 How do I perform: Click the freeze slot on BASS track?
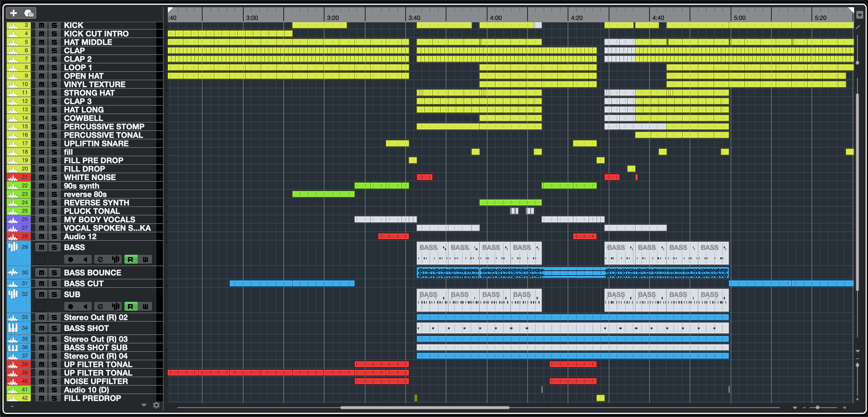coord(40,259)
